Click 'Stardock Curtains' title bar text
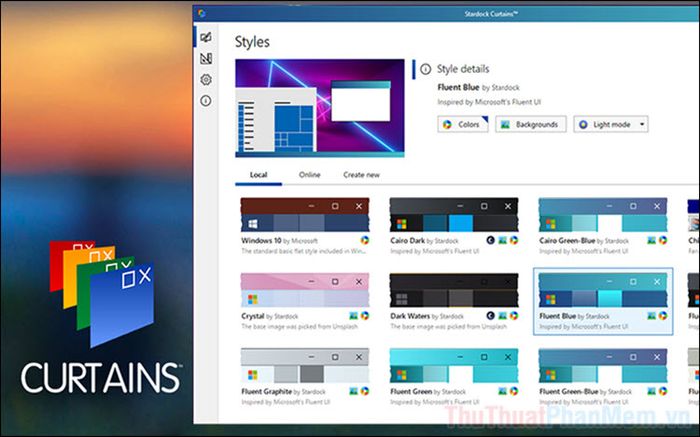The image size is (700, 437). (491, 14)
